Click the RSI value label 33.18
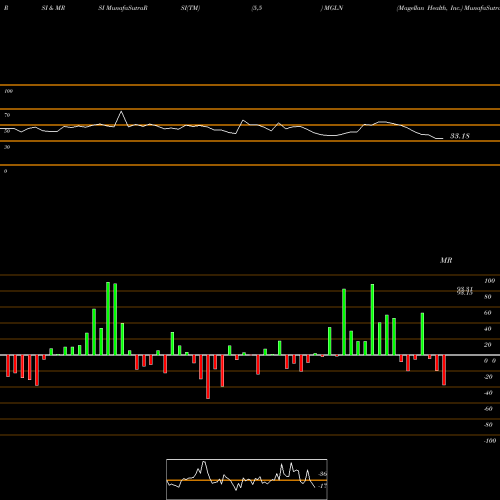Viewport: 500px width, 500px height. tap(460, 136)
